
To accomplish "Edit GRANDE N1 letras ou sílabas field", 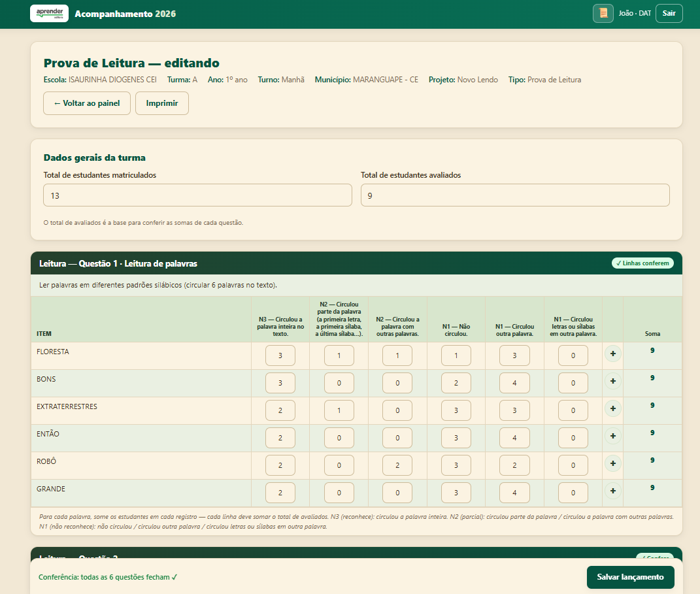I will pos(573,493).
